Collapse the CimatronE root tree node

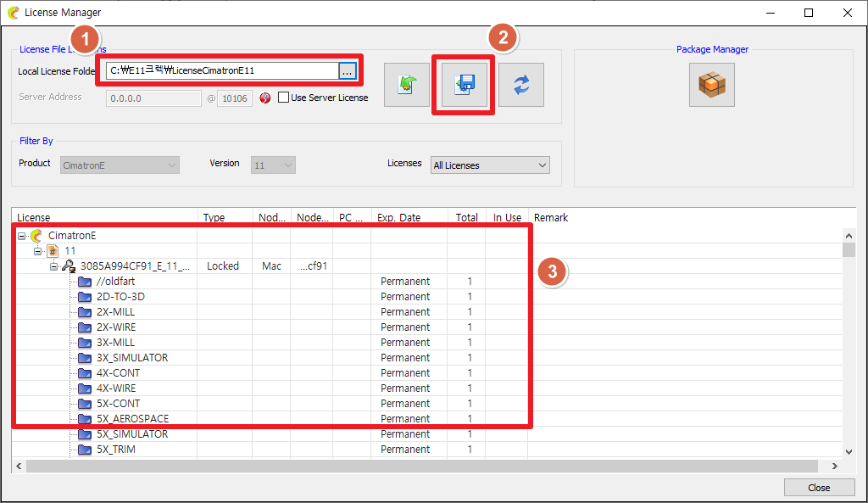point(21,236)
